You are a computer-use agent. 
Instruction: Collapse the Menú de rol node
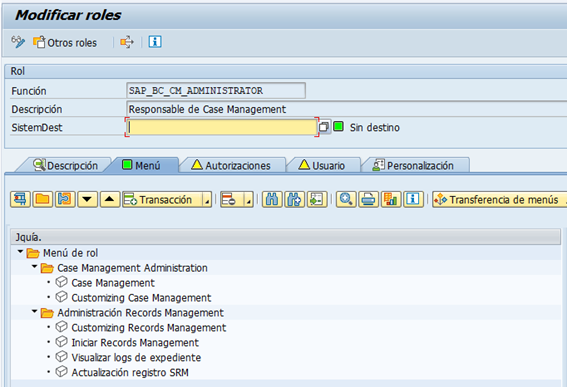pos(20,251)
